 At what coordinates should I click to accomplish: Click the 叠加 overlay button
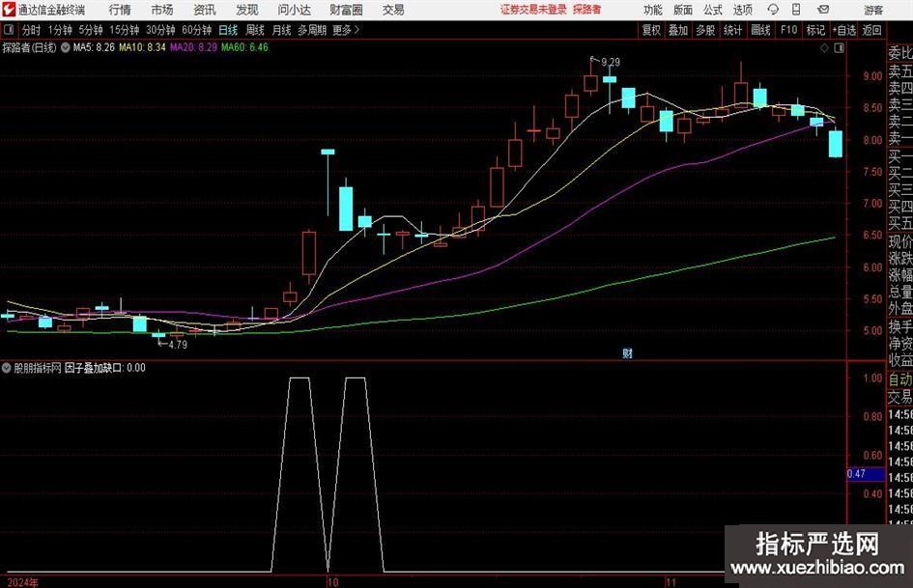(678, 30)
